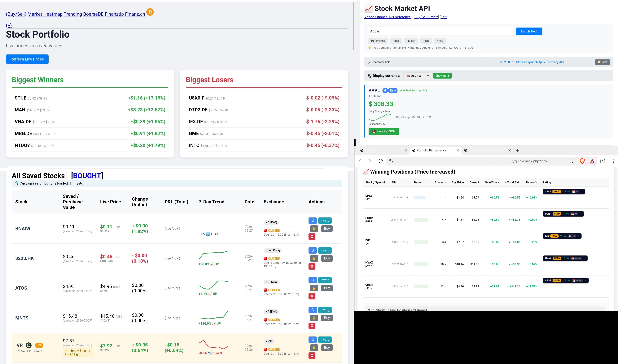The width and height of the screenshot is (618, 364).
Task: Select the Nintendo quick-search chip
Action: click(378, 41)
